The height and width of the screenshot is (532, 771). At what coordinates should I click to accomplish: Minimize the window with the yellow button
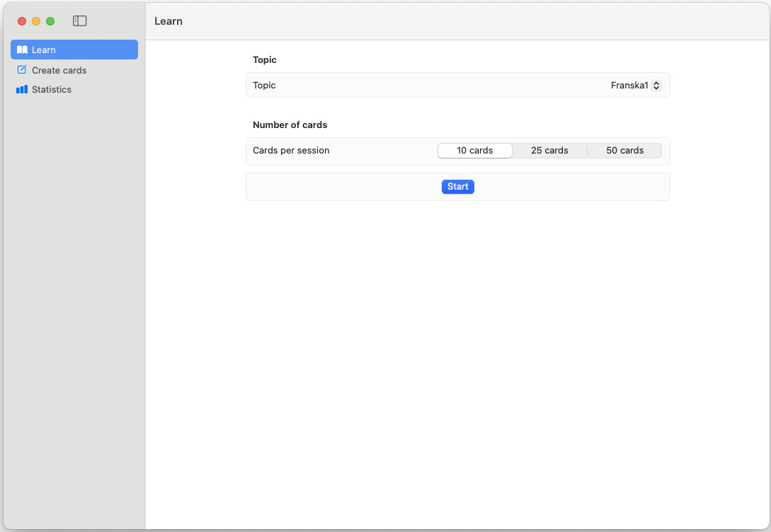coord(36,21)
